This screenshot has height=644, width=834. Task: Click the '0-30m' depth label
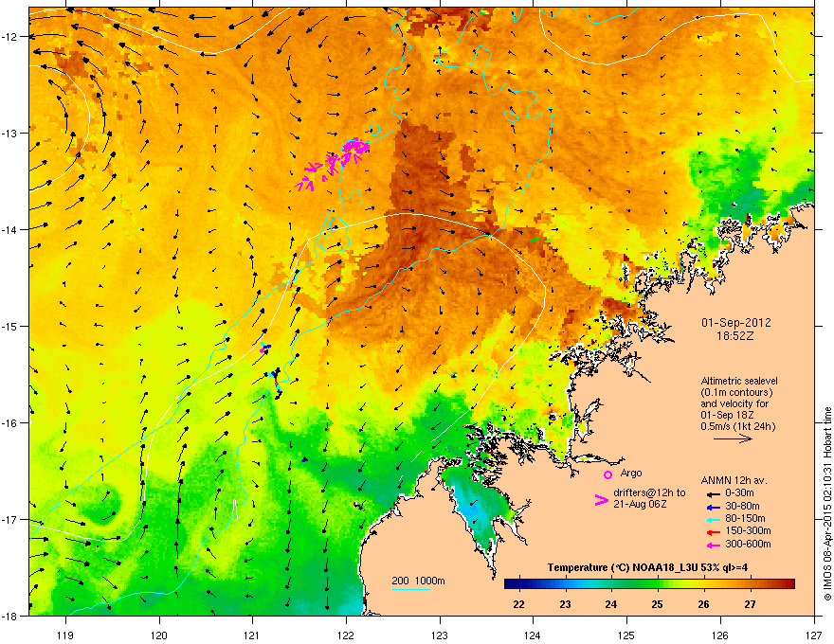pos(739,493)
